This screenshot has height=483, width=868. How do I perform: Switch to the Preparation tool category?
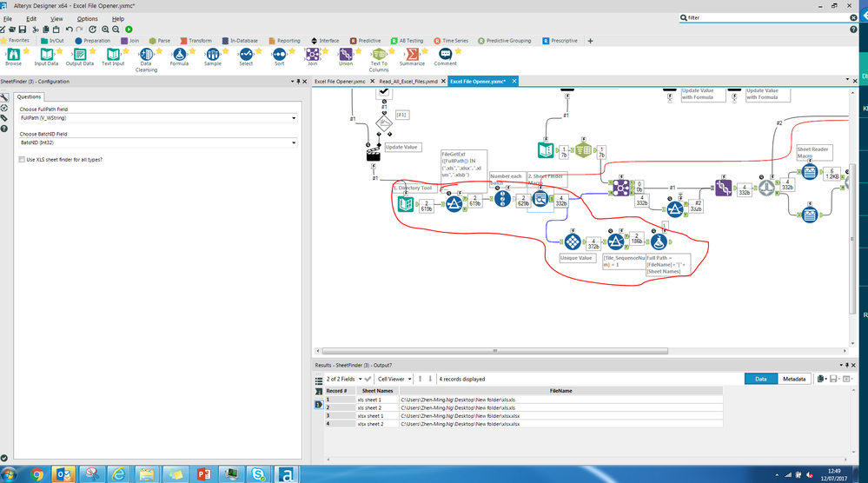tap(93, 40)
